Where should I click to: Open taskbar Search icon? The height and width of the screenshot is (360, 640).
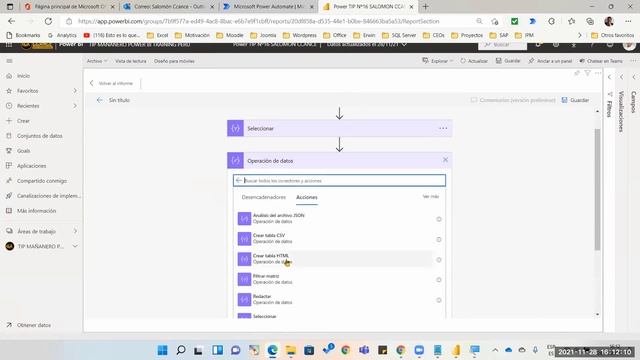pyautogui.click(x=181, y=350)
